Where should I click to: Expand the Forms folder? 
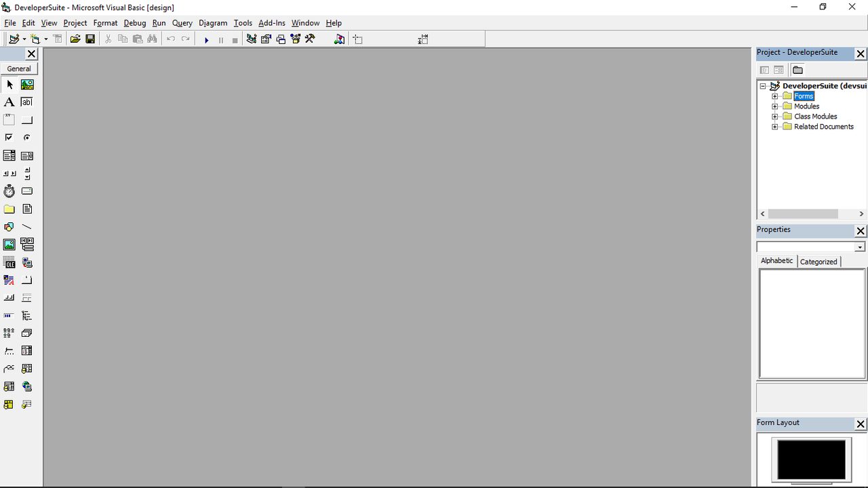click(775, 96)
